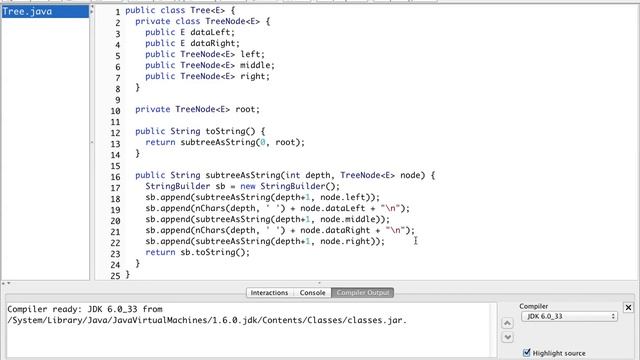Click 'return subtreeAsString(0, root);' line

(225, 142)
